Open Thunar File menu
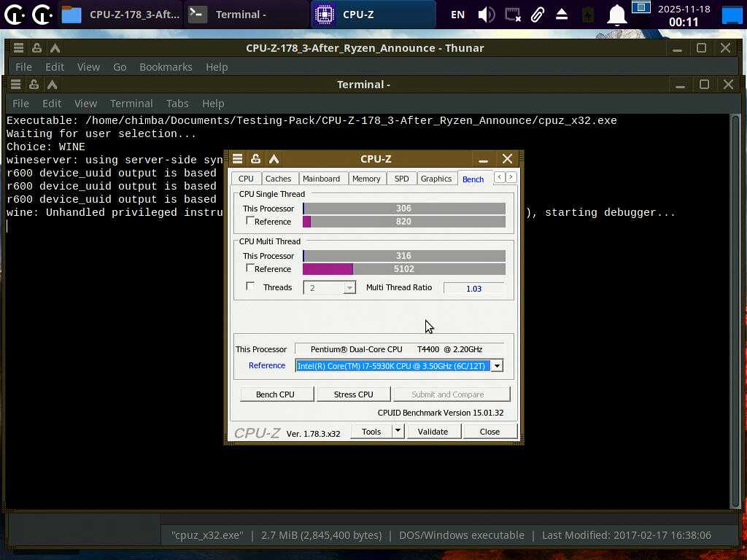This screenshot has height=560, width=747. click(x=23, y=67)
